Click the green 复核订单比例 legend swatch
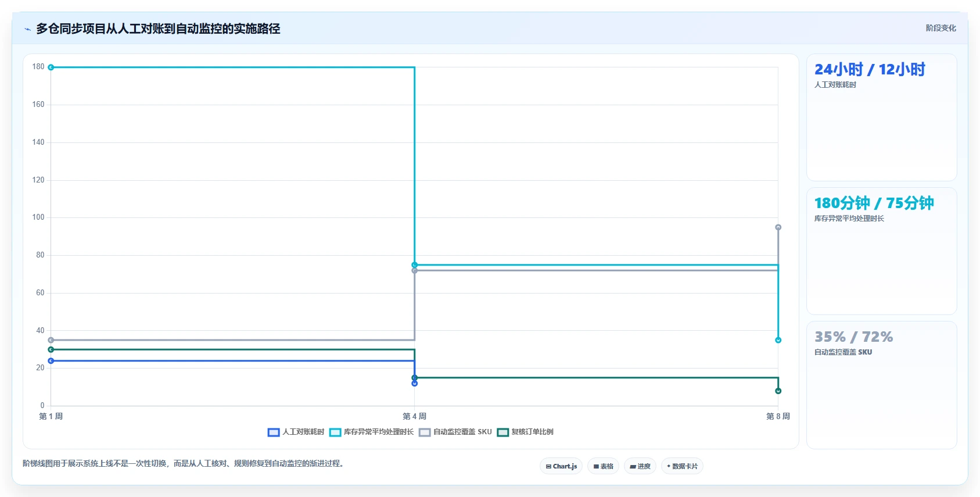This screenshot has width=980, height=497. click(503, 432)
